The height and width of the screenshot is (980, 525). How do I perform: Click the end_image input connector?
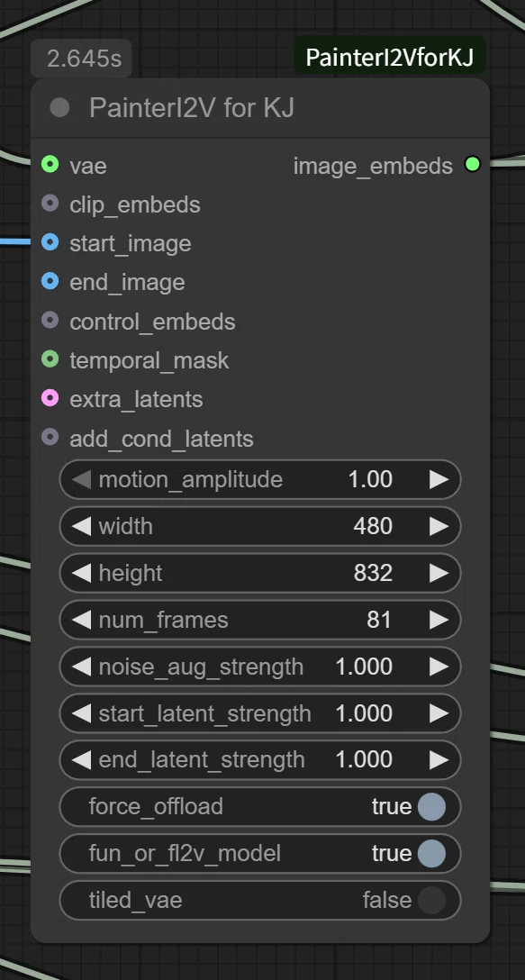[50, 281]
